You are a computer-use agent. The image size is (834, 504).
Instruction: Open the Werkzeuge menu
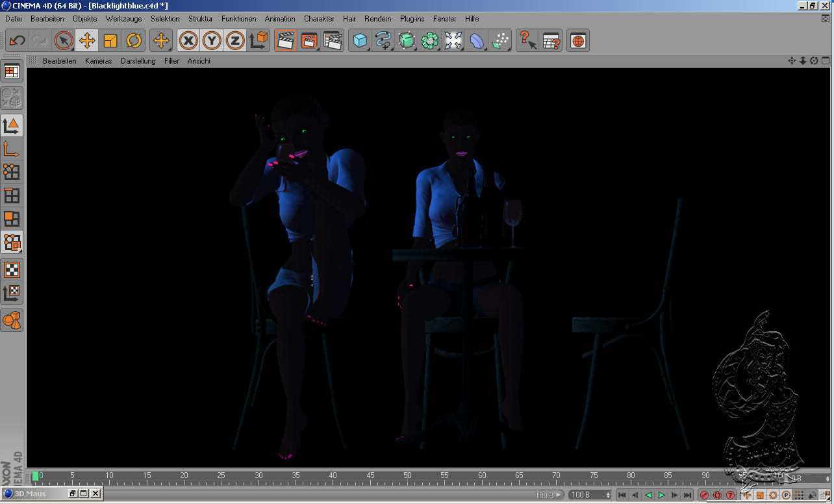click(x=123, y=19)
